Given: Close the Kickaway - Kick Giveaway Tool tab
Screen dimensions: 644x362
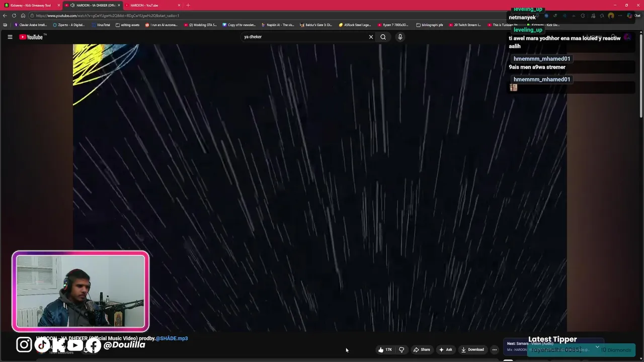Looking at the screenshot, I should pyautogui.click(x=59, y=5).
